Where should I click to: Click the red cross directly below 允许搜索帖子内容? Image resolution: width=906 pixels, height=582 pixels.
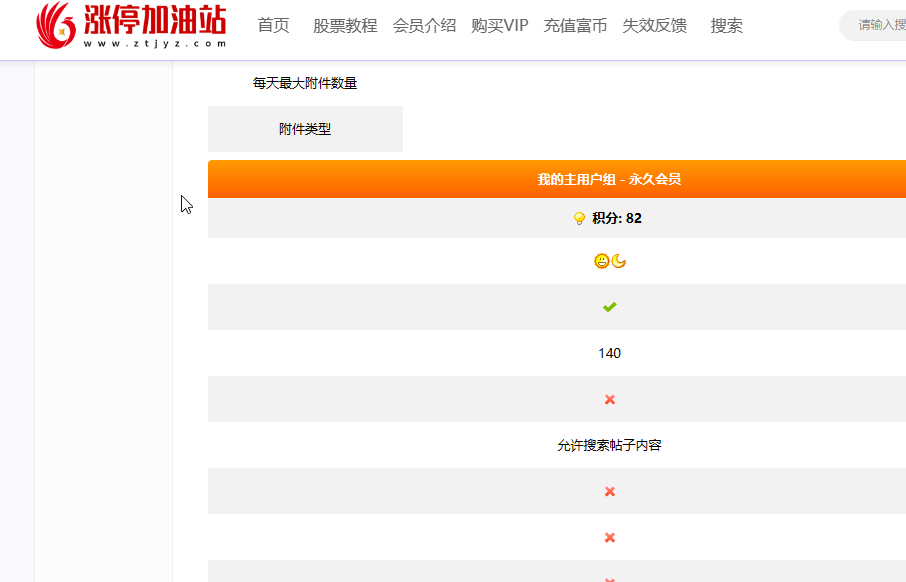pyautogui.click(x=610, y=491)
